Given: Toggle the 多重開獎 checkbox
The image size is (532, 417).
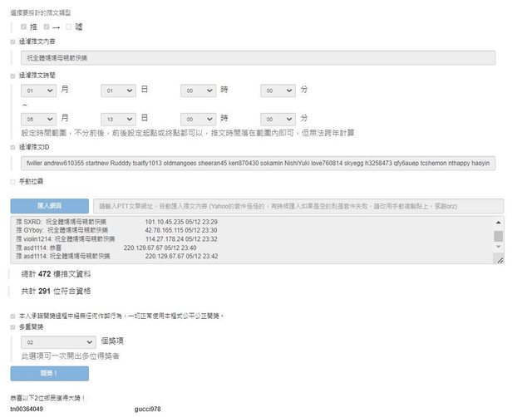Looking at the screenshot, I should (12, 327).
